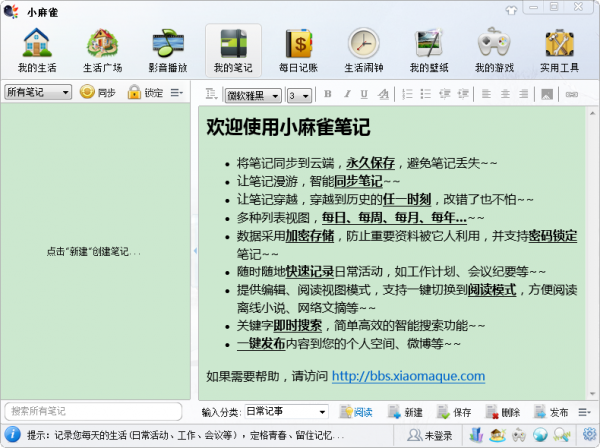Click the gamepad icon in status bar
The image size is (600, 448).
tap(519, 435)
